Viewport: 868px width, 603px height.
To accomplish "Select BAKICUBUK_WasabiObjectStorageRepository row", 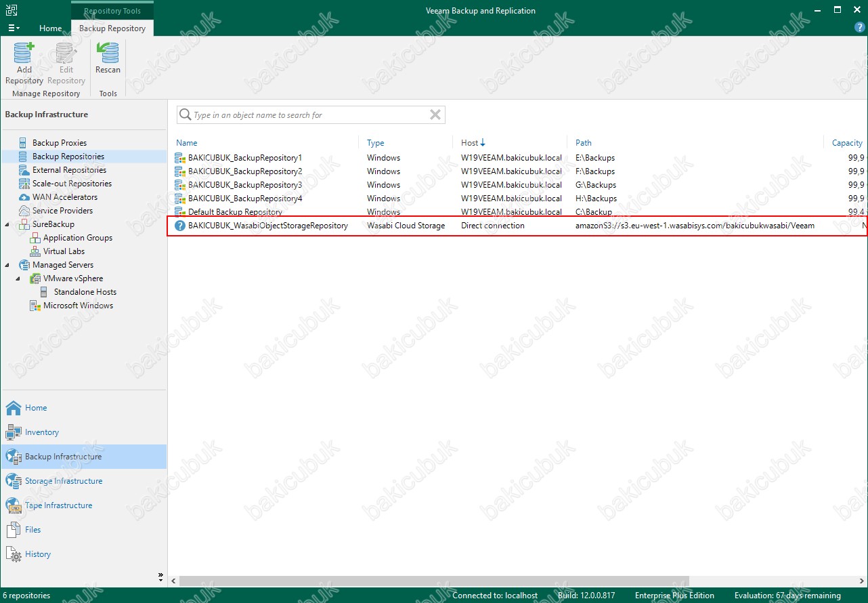I will pos(518,226).
